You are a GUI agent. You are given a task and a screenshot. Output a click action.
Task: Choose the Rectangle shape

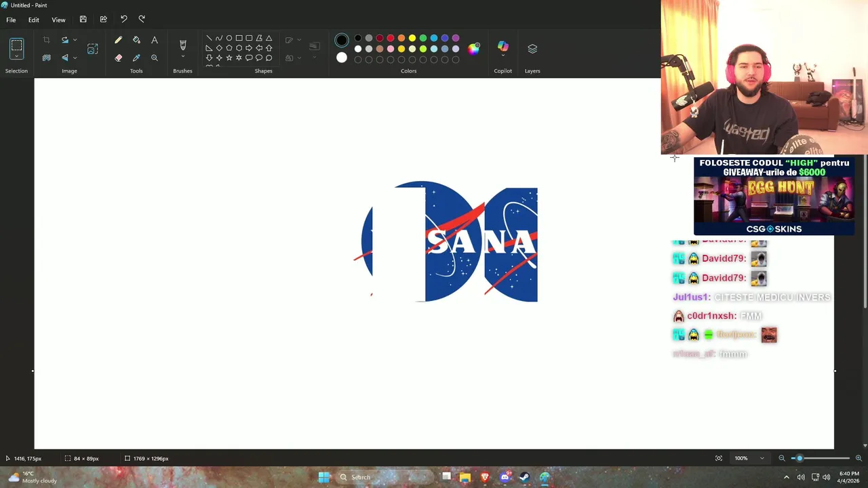pyautogui.click(x=239, y=38)
